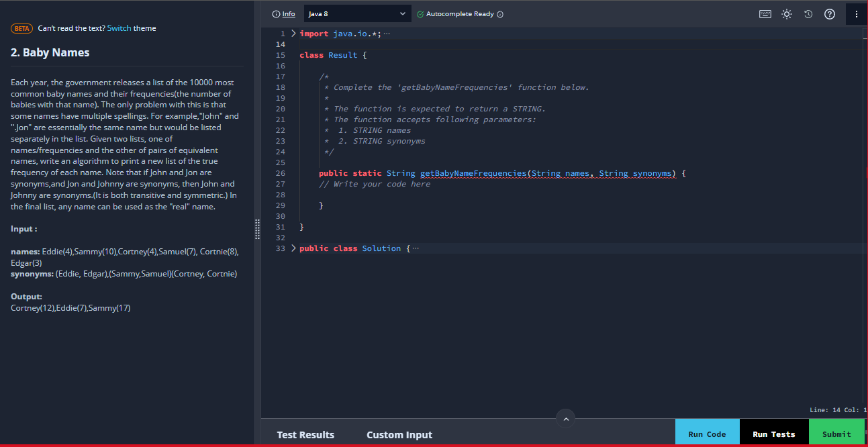This screenshot has width=868, height=447.
Task: Select the Test Results tab
Action: point(305,434)
